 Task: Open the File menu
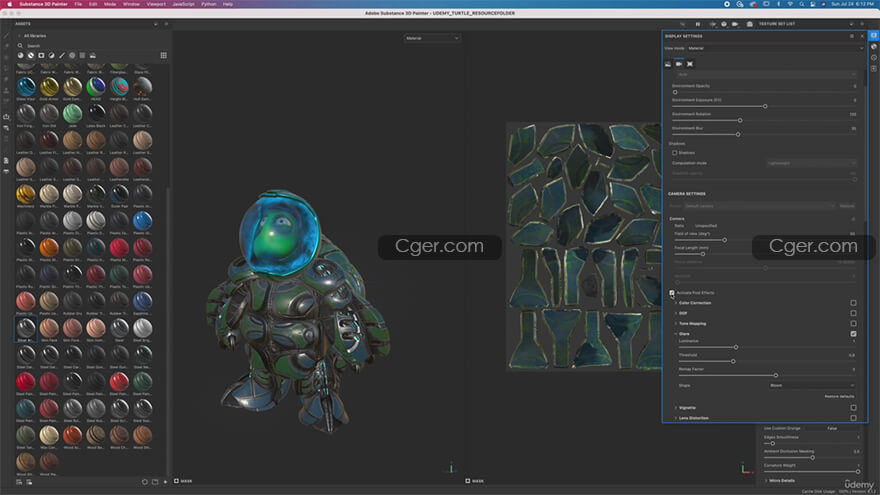(78, 4)
